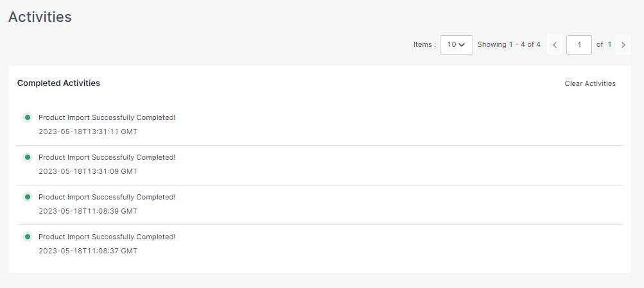
Task: Click green status dot for 13:31:11 activity
Action: click(x=28, y=117)
